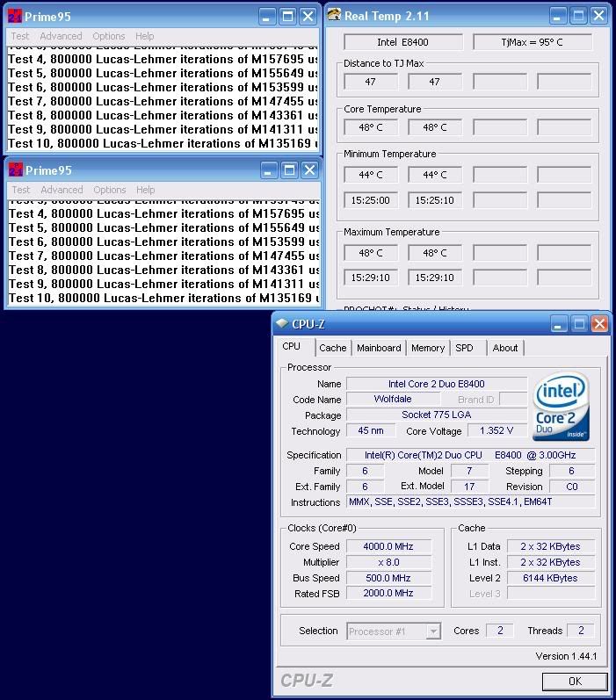
Task: Minimize the CPU-Z window
Action: click(x=558, y=324)
